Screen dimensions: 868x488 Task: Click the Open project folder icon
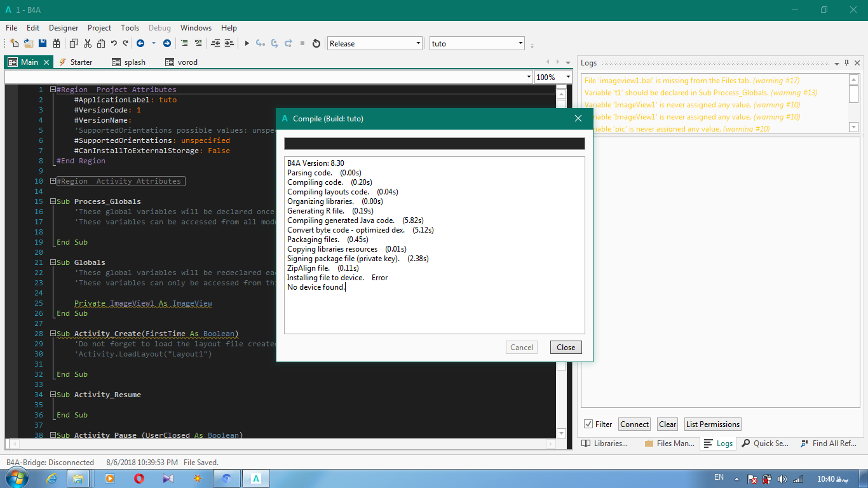point(28,43)
